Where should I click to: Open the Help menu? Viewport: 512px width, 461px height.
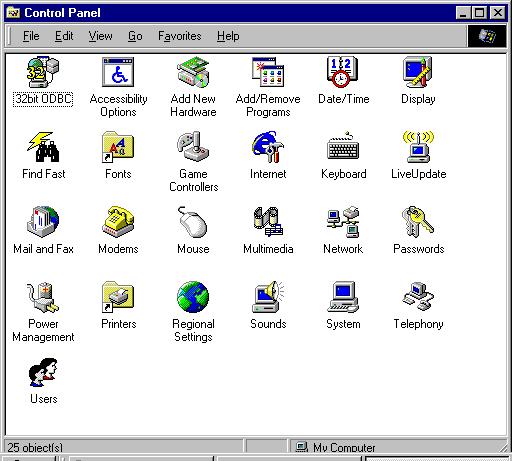tap(228, 36)
